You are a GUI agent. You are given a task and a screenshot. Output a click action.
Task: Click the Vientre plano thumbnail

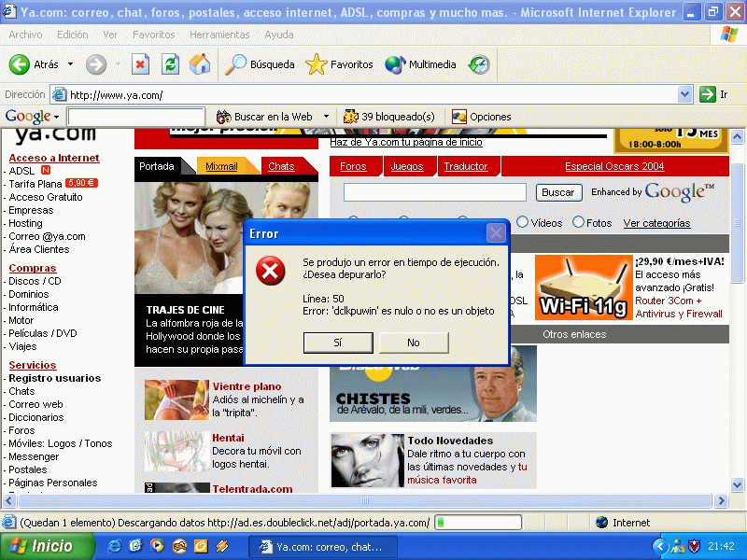(176, 399)
